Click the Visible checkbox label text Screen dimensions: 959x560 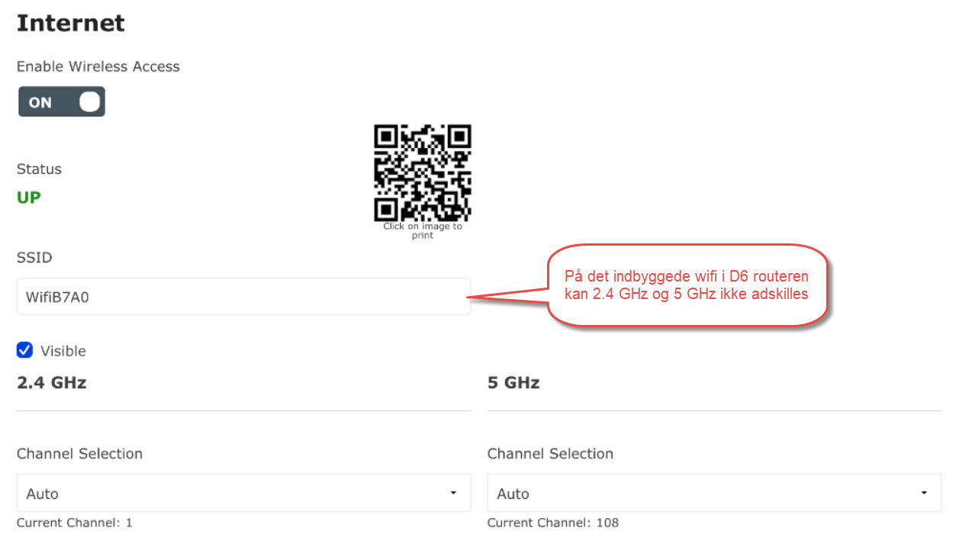[63, 351]
